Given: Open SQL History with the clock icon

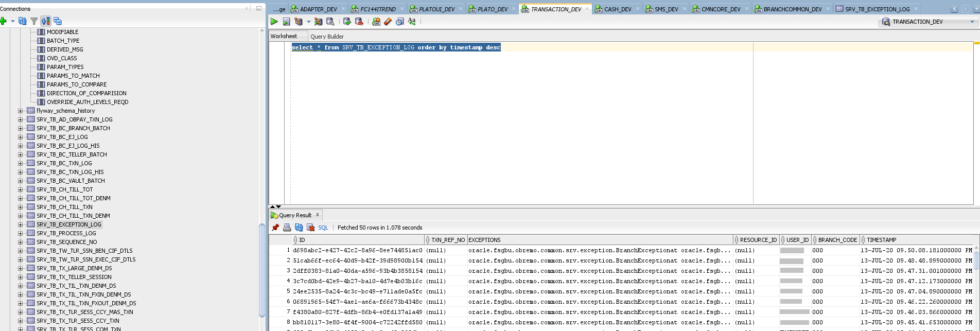Looking at the screenshot, I should (x=399, y=22).
